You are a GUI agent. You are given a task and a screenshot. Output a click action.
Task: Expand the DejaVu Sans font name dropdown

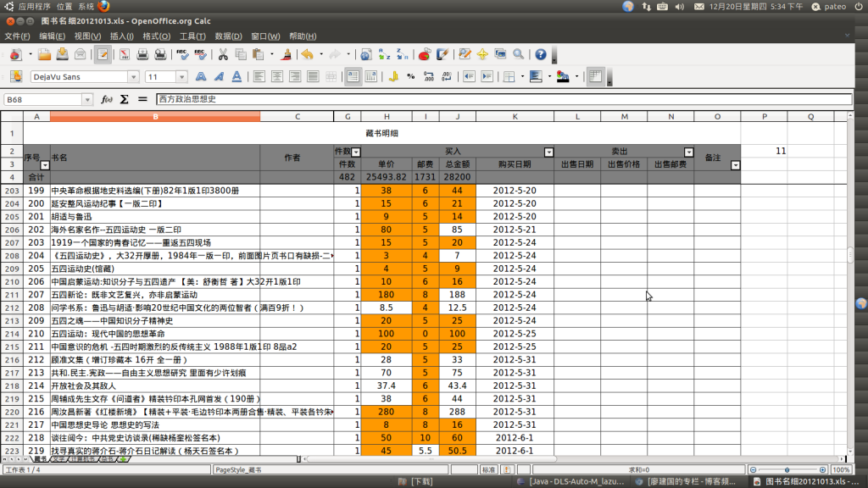(133, 77)
